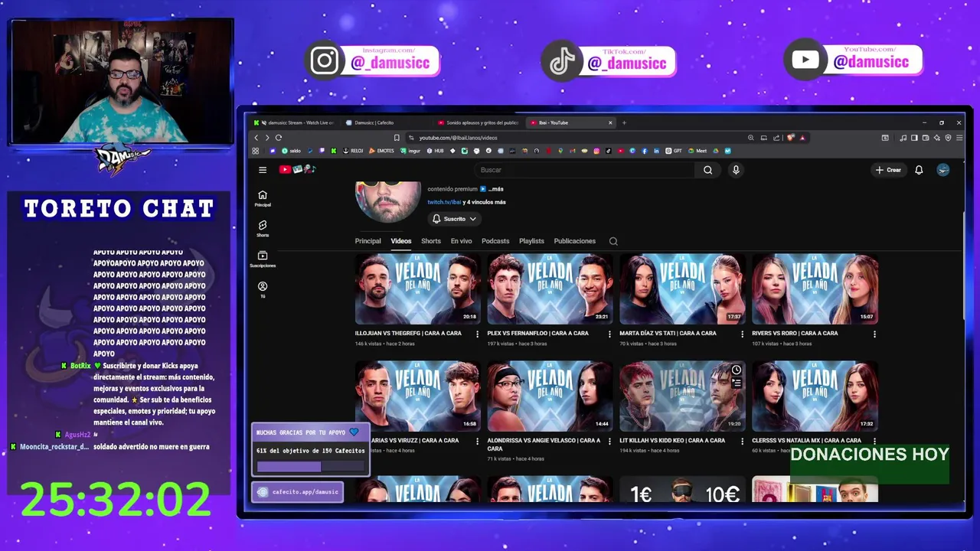Bookmark this page via the bookmark icon
Viewport: 980px width, 551px height.
[x=397, y=138]
